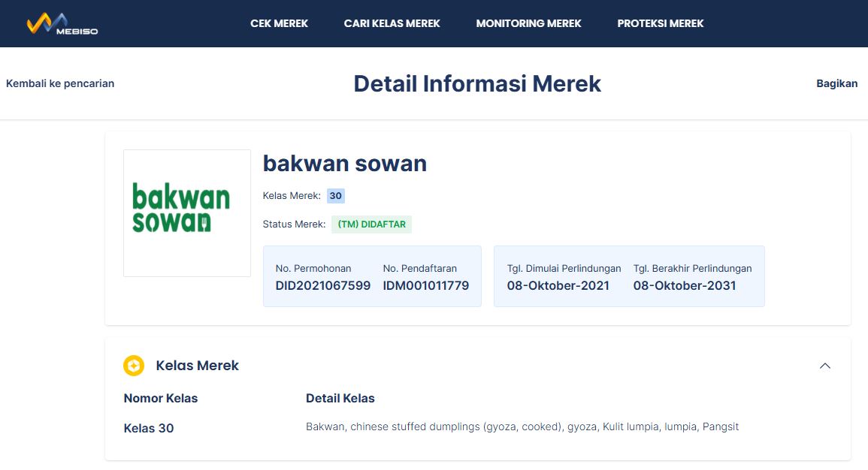Click the yellow Kelas Merek icon

[134, 366]
